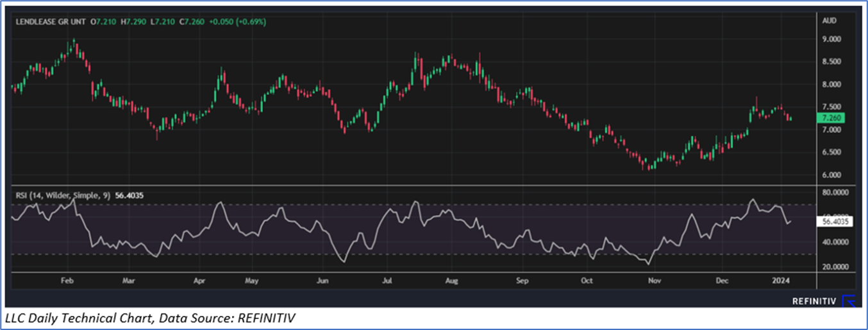
Task: Click the 20.0000 RSI axis label
Action: [x=835, y=266]
